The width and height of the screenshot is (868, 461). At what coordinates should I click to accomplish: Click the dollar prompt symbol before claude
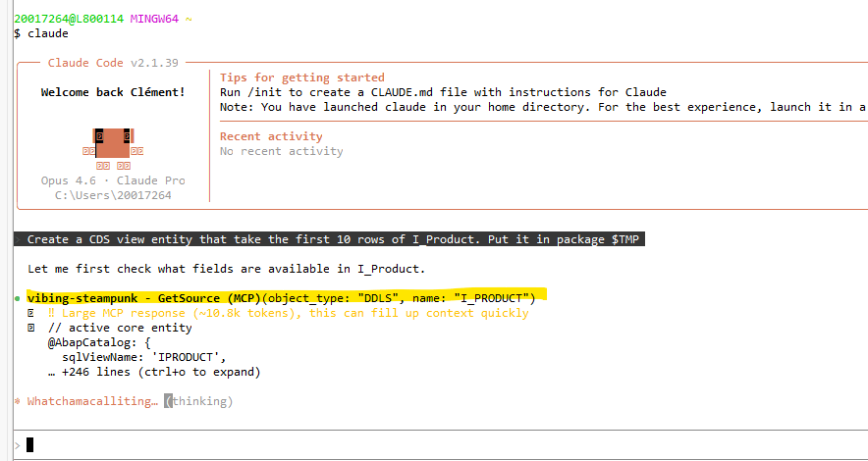coord(18,33)
